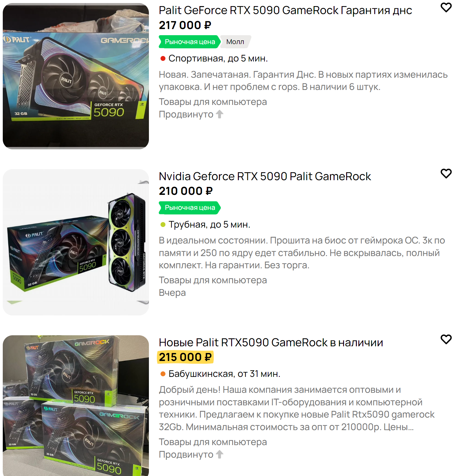Click the Молл badge

click(235, 42)
